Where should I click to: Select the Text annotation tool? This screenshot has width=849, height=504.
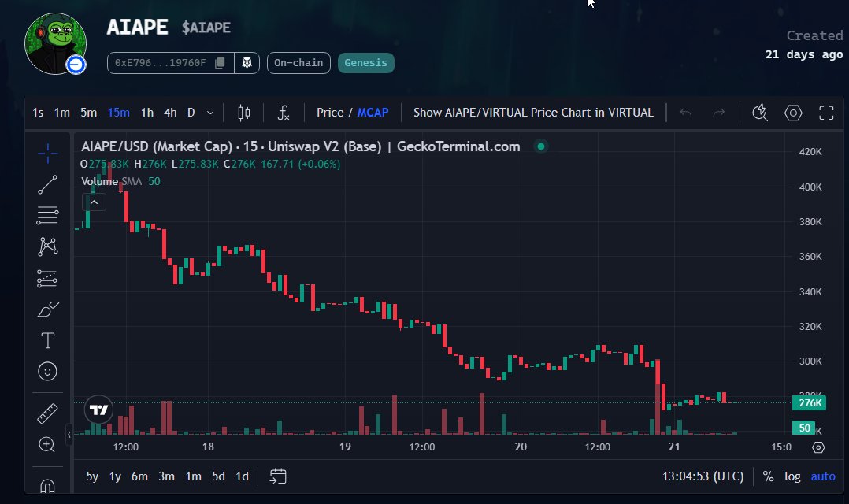(47, 340)
